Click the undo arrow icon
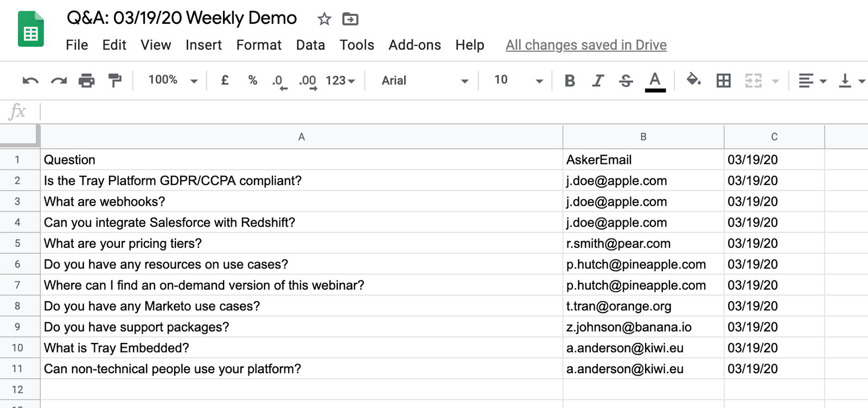This screenshot has width=868, height=408. pyautogui.click(x=30, y=81)
